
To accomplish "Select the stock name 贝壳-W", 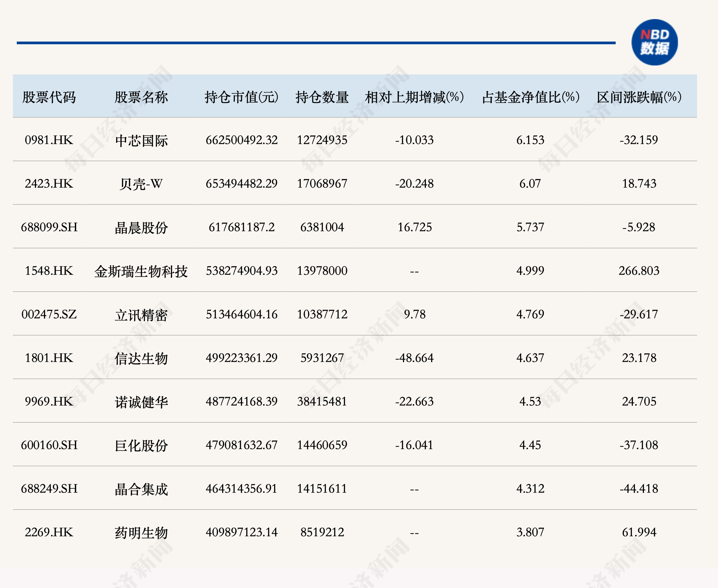I will [141, 184].
